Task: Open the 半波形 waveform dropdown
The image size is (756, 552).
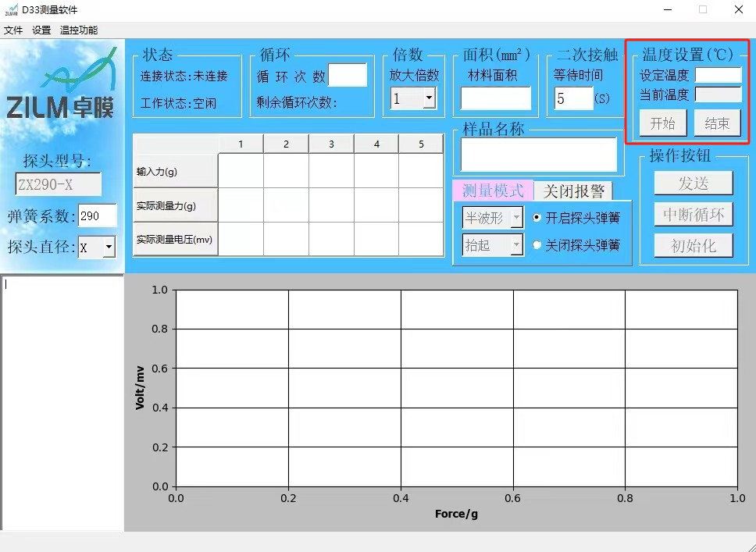Action: (x=516, y=219)
